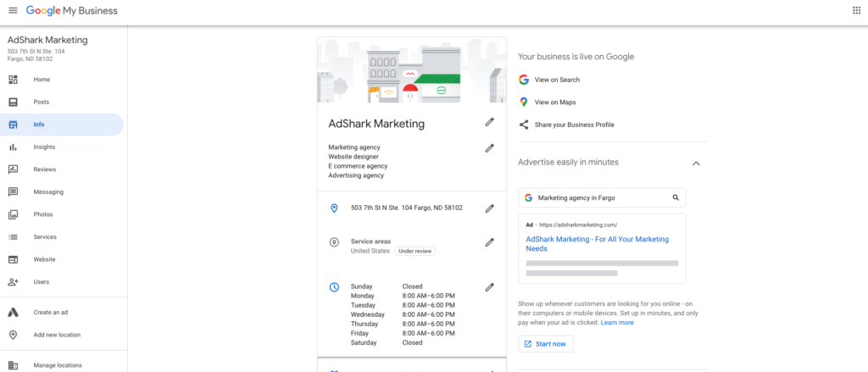Viewport: 868px width, 372px height.
Task: Click Add new location in sidebar
Action: 57,335
